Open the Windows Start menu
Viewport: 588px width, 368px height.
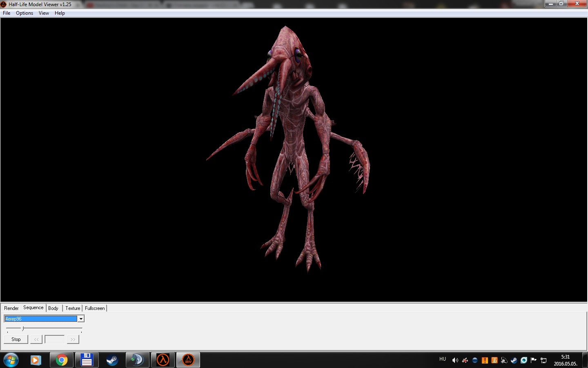(x=11, y=360)
